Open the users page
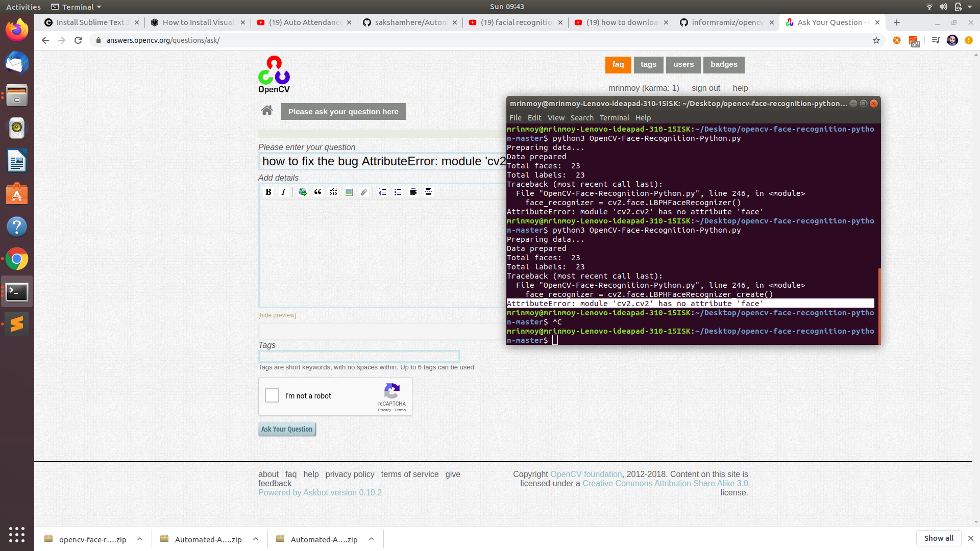980x551 pixels. click(683, 64)
